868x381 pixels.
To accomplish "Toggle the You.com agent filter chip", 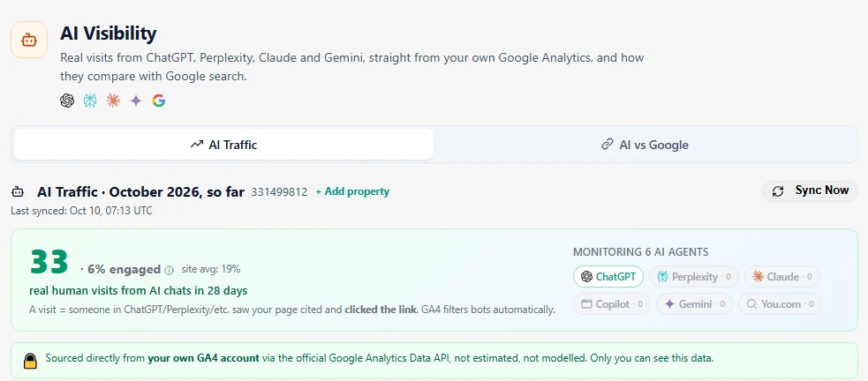I will [x=780, y=303].
